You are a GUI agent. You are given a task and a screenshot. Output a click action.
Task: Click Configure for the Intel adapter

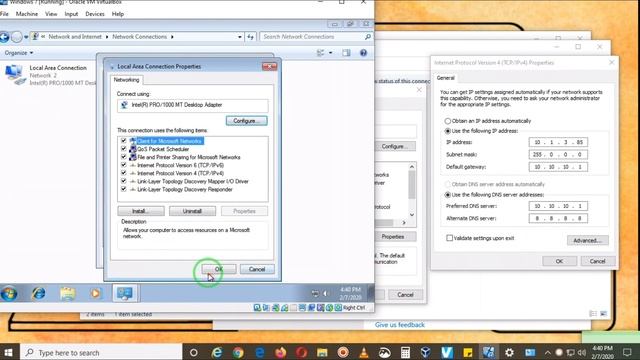coord(247,121)
